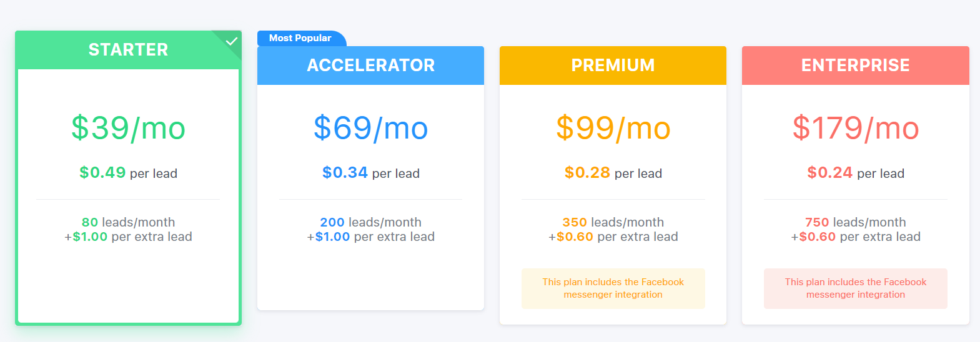This screenshot has height=342, width=980.
Task: Click the Premium Facebook messenger integration note
Action: (x=613, y=288)
